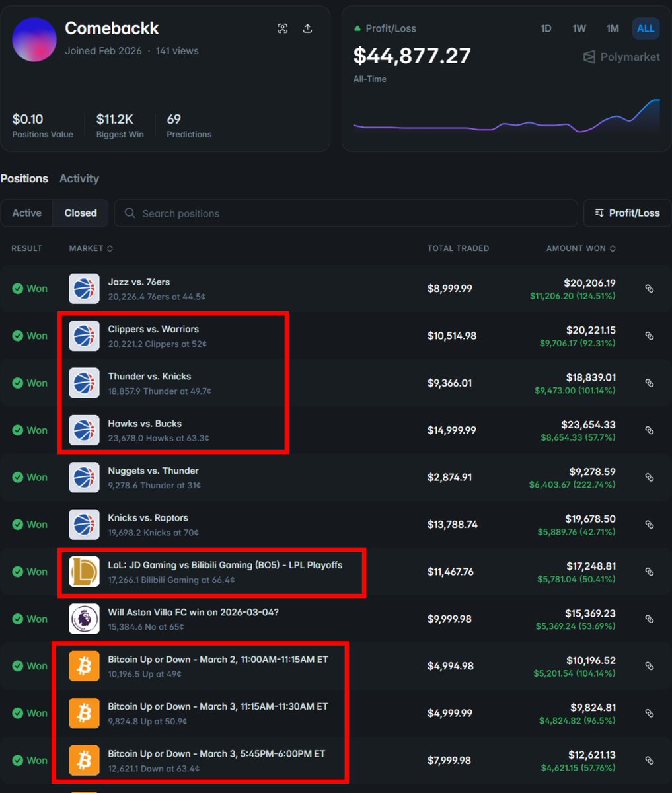The width and height of the screenshot is (672, 793).
Task: Click NBA logo for Thunder vs. Knicks
Action: coord(84,383)
